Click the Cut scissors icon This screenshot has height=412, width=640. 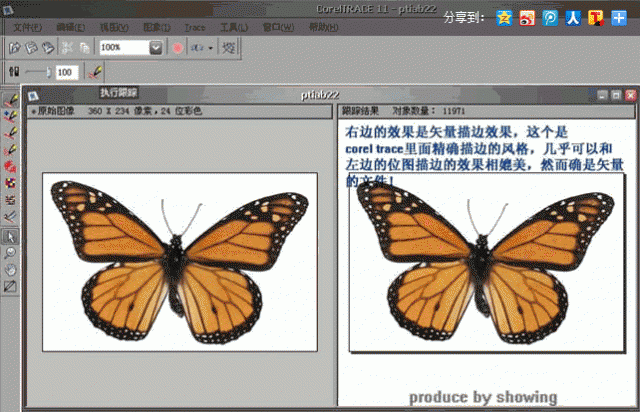click(68, 47)
